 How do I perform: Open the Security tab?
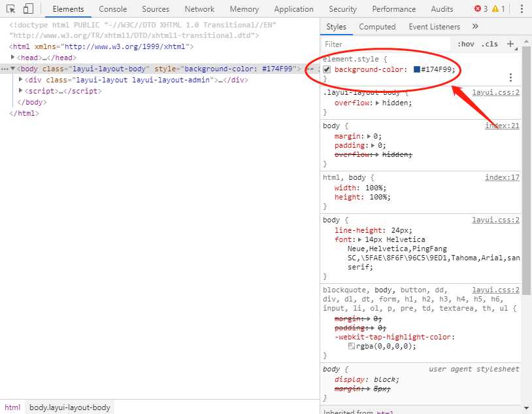tap(342, 9)
